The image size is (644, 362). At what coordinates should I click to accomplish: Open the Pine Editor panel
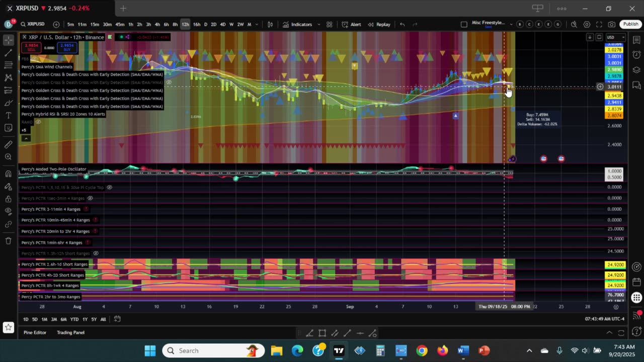pos(35,332)
